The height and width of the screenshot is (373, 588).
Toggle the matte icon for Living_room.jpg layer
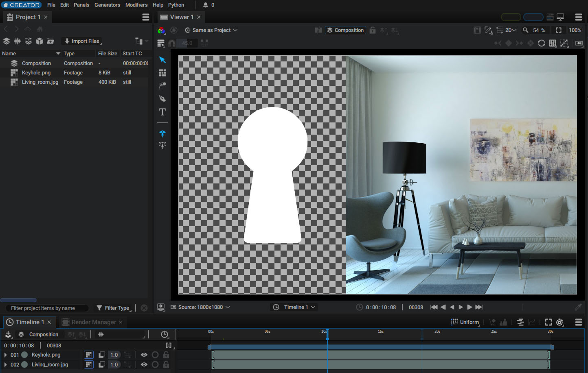point(102,364)
